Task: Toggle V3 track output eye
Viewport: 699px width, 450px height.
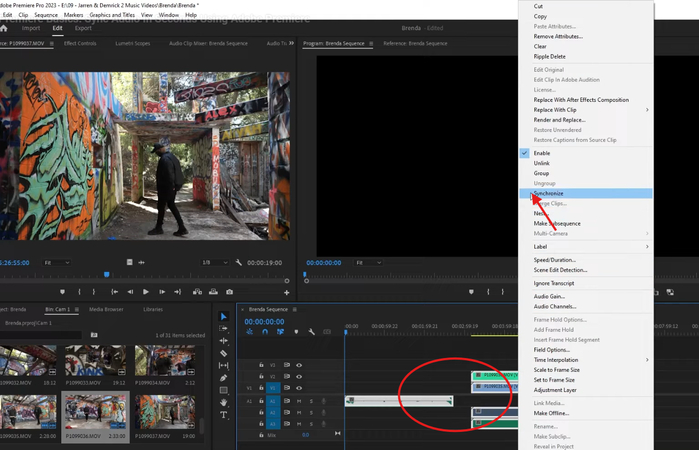Action: point(299,365)
